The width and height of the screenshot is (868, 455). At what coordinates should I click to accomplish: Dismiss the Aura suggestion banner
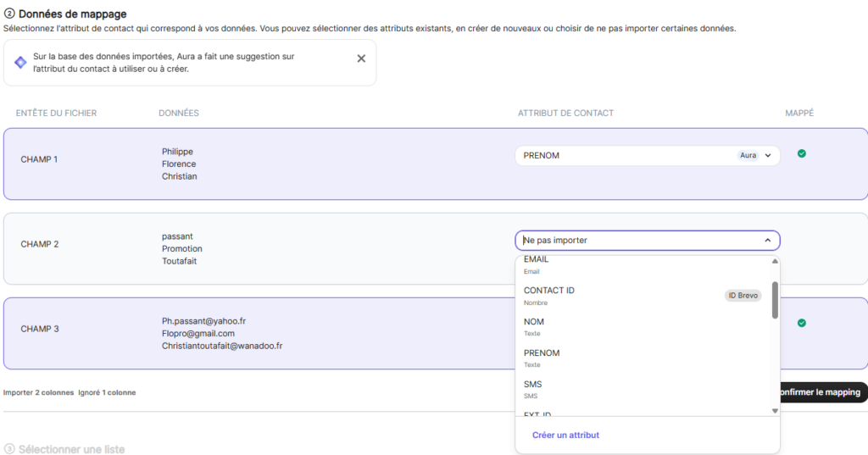[x=361, y=58]
